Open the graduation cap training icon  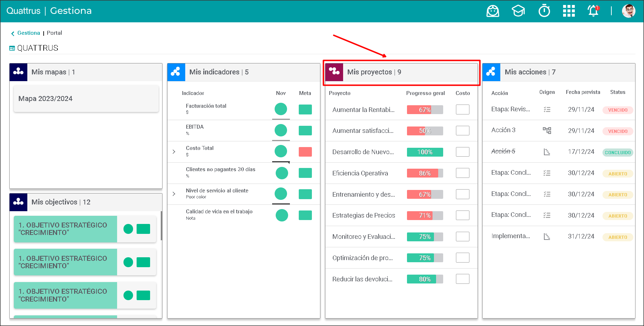click(x=518, y=11)
